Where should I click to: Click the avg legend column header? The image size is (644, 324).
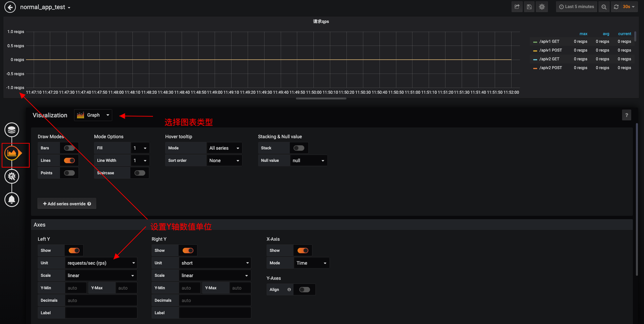pyautogui.click(x=606, y=34)
